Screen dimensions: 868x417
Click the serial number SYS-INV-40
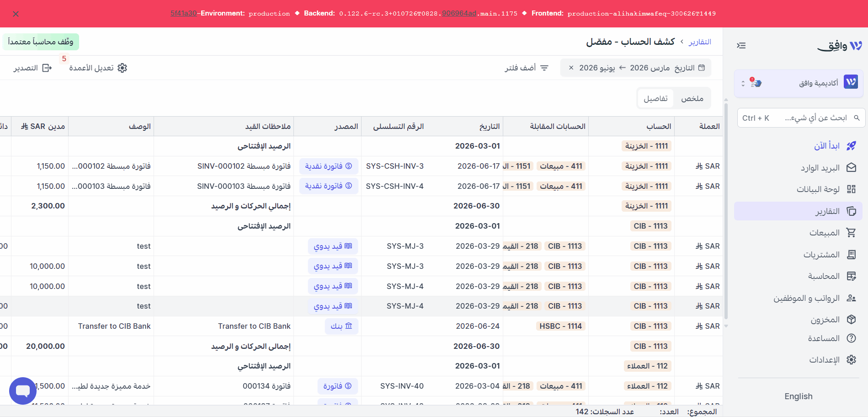402,386
